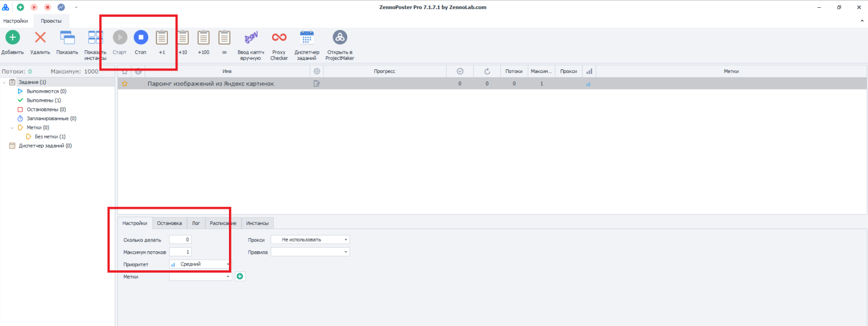The width and height of the screenshot is (868, 326).
Task: Click quick-access red play icon in title bar
Action: pos(34,7)
